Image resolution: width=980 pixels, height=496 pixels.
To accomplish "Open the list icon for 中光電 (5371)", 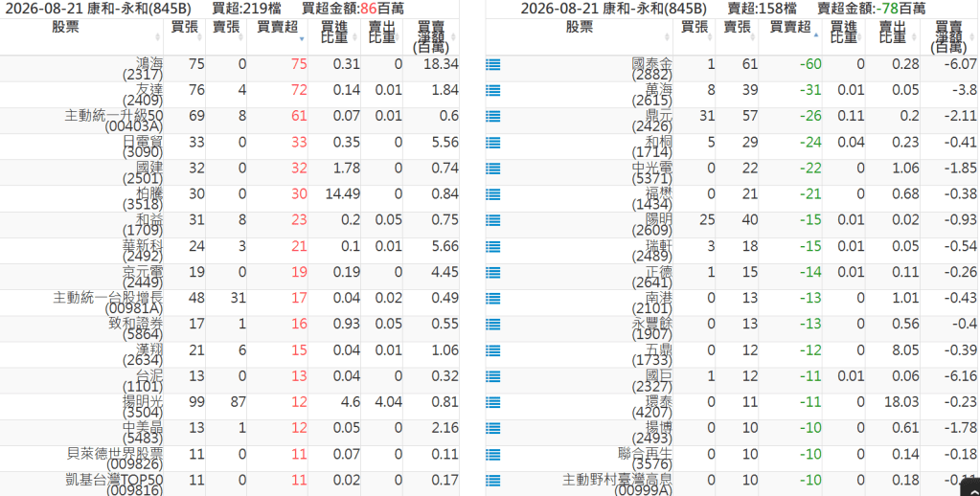I will click(x=493, y=169).
